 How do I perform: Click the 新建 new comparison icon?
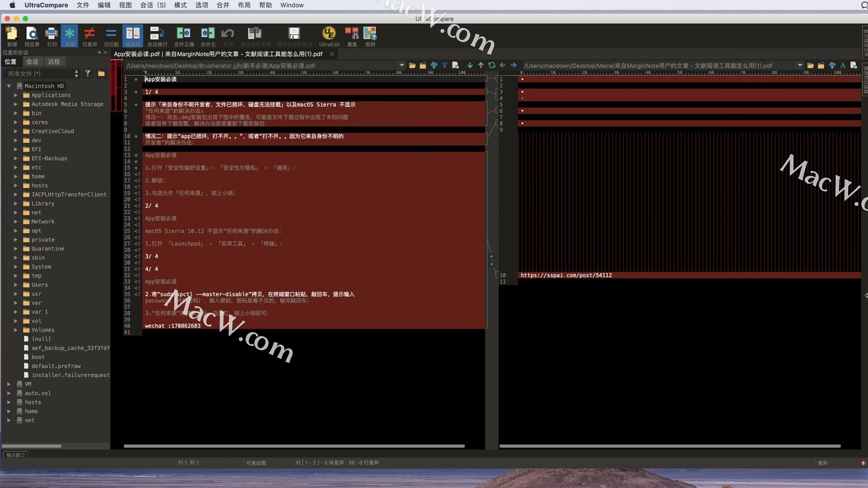[12, 36]
